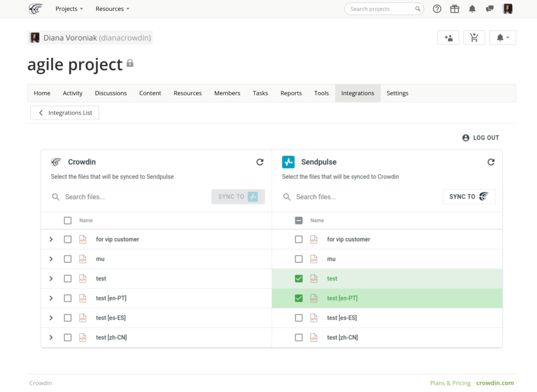Click SYNC TO Sendpulse button
537x392 pixels.
tap(238, 196)
